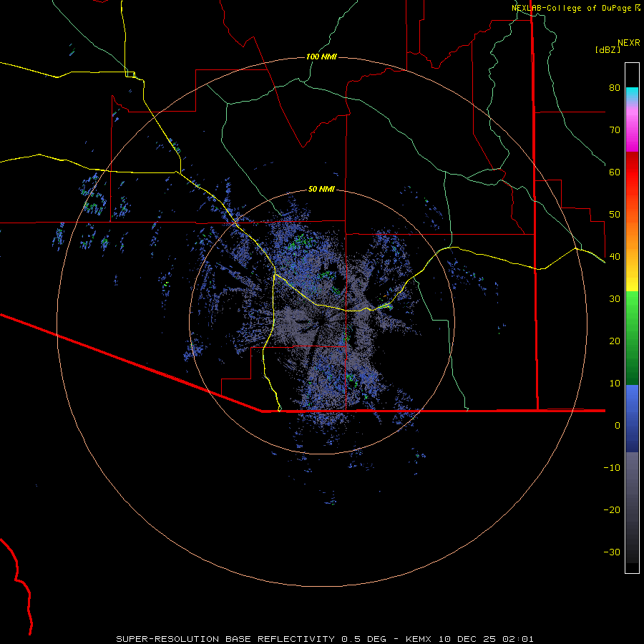Click the 50 value on the dBZ scale
This screenshot has width=644, height=644.
coord(615,215)
